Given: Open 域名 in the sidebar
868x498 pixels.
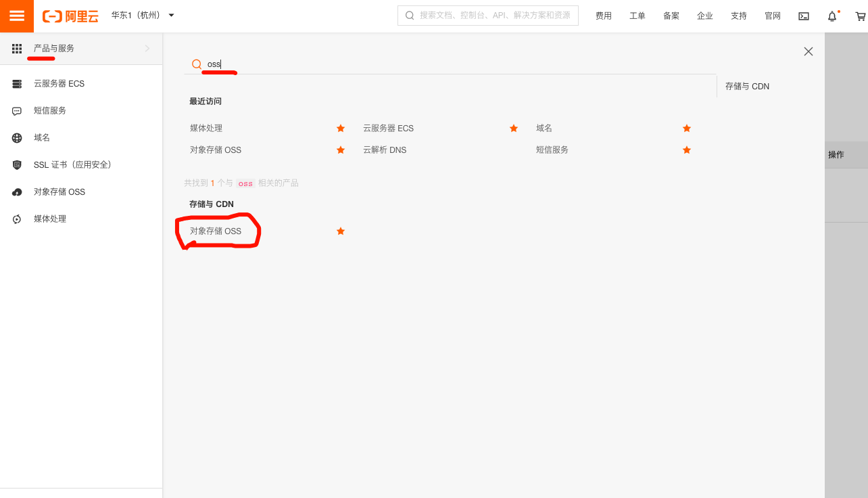Looking at the screenshot, I should [42, 138].
